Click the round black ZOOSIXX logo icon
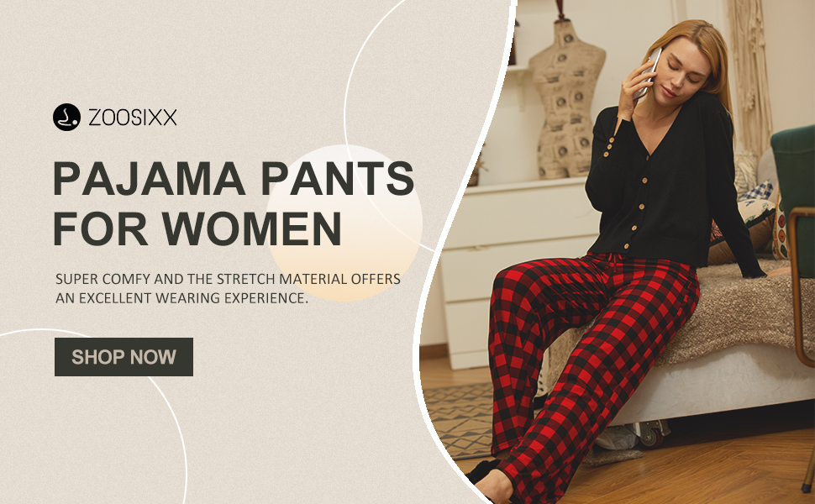This screenshot has width=815, height=504. coord(66,117)
